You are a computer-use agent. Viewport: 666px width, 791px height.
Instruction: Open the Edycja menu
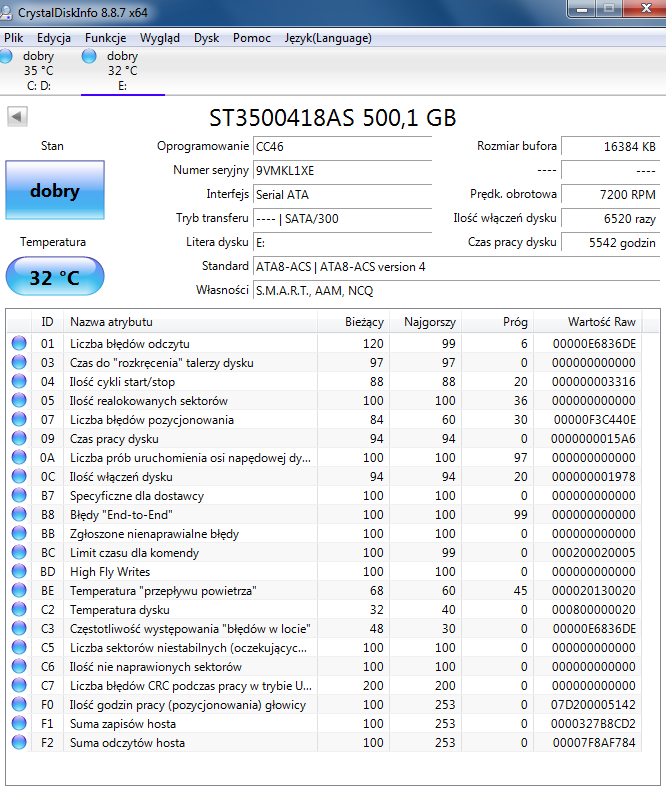(53, 38)
